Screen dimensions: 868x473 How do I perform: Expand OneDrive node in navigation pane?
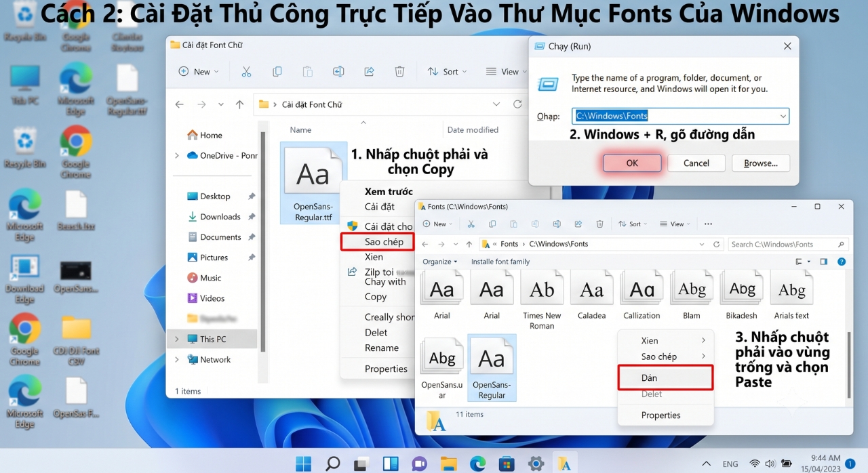tap(177, 155)
